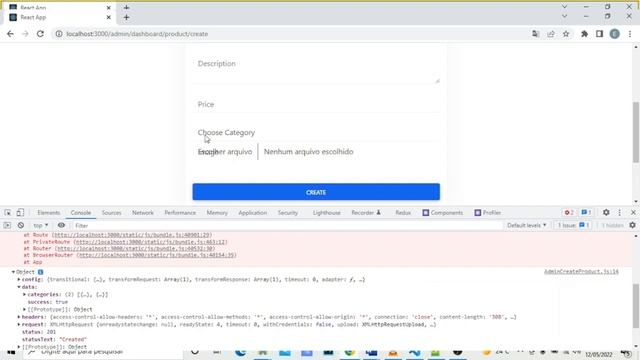Open the React Profiler tab
This screenshot has height=360, width=640.
[x=488, y=213]
